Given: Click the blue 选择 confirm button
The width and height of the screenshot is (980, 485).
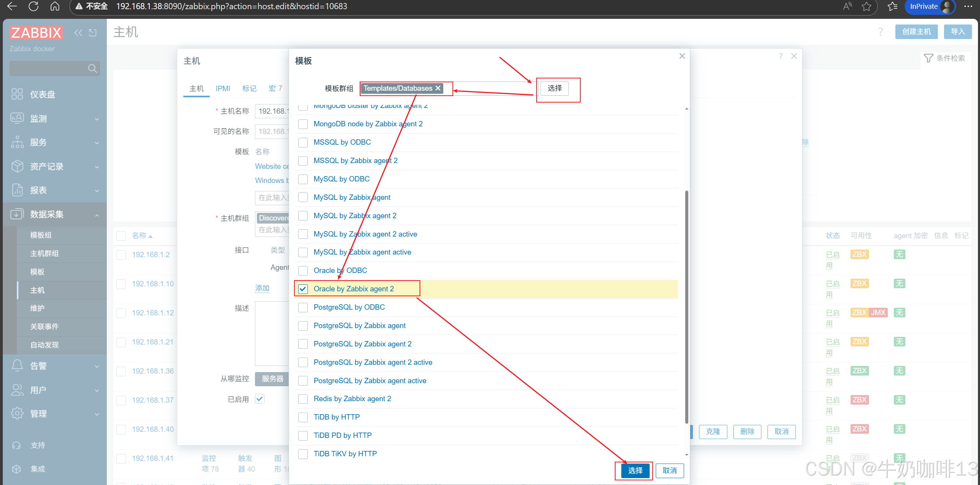Looking at the screenshot, I should (635, 470).
